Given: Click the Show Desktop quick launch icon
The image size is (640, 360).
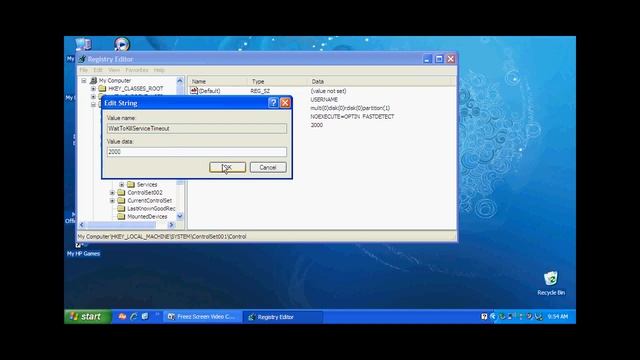Looking at the screenshot, I should (x=145, y=317).
